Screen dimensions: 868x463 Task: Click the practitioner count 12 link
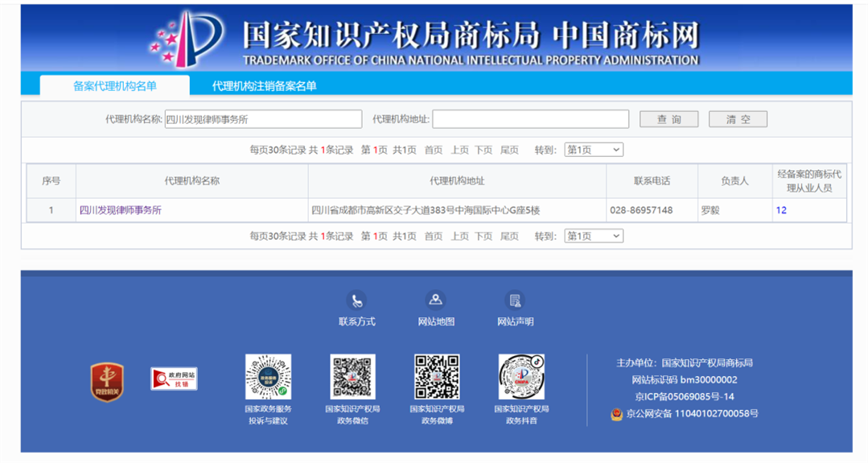(781, 210)
